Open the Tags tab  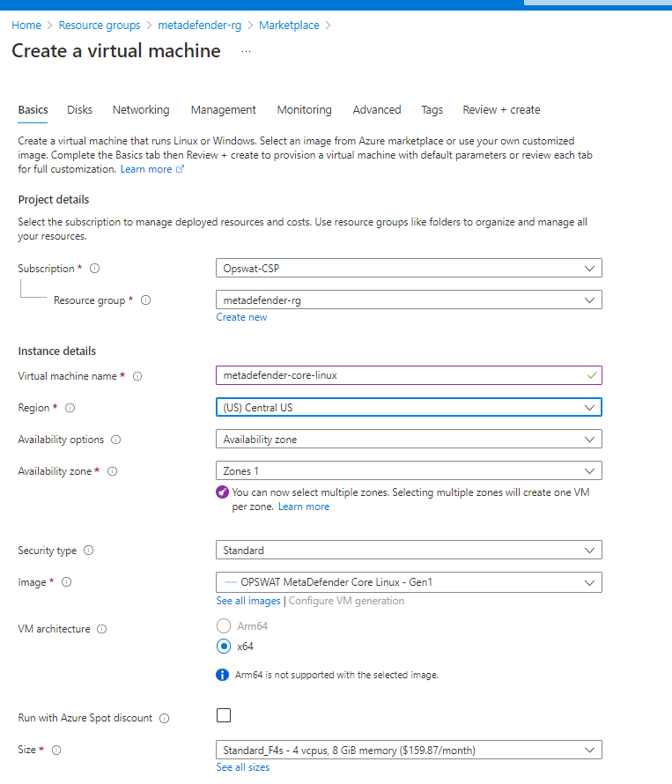pyautogui.click(x=432, y=110)
